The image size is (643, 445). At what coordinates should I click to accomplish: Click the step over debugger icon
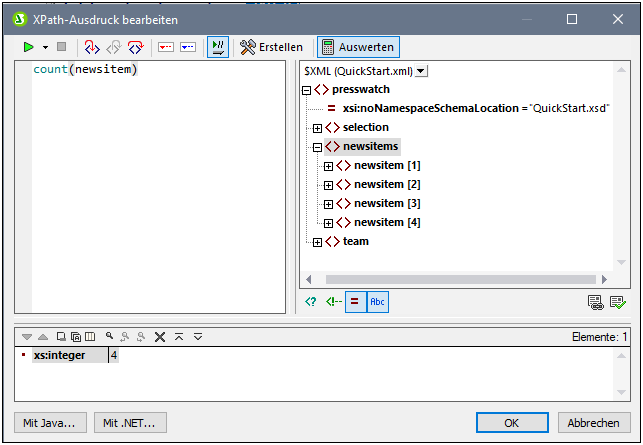coord(136,48)
